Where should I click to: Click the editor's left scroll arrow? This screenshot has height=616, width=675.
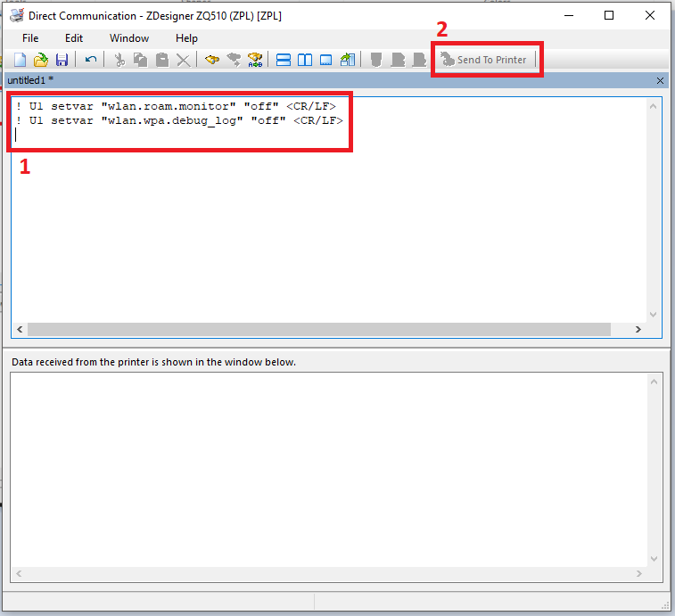click(20, 329)
